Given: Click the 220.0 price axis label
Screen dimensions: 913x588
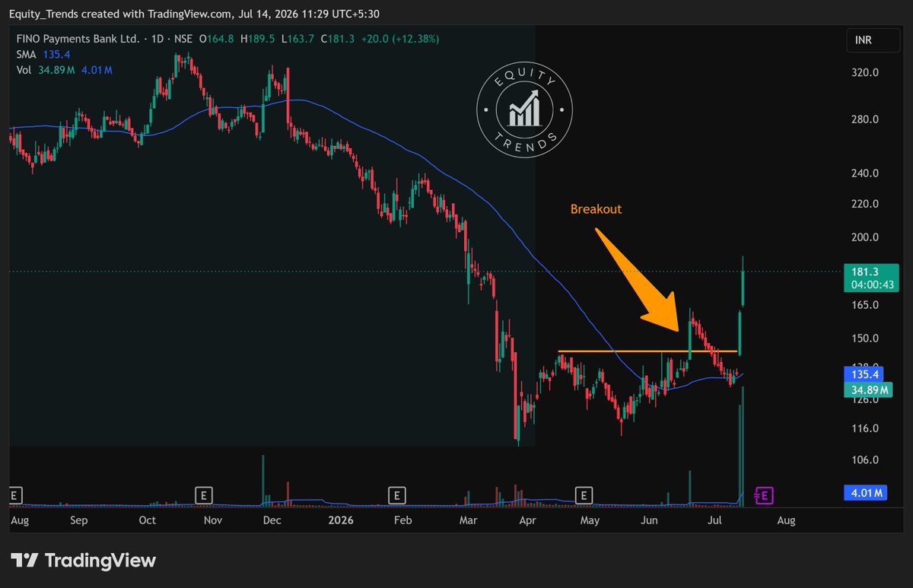Looking at the screenshot, I should [x=866, y=204].
